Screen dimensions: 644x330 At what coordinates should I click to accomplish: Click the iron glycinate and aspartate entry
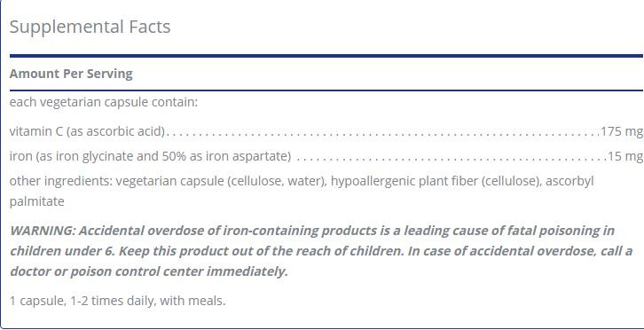(x=150, y=157)
